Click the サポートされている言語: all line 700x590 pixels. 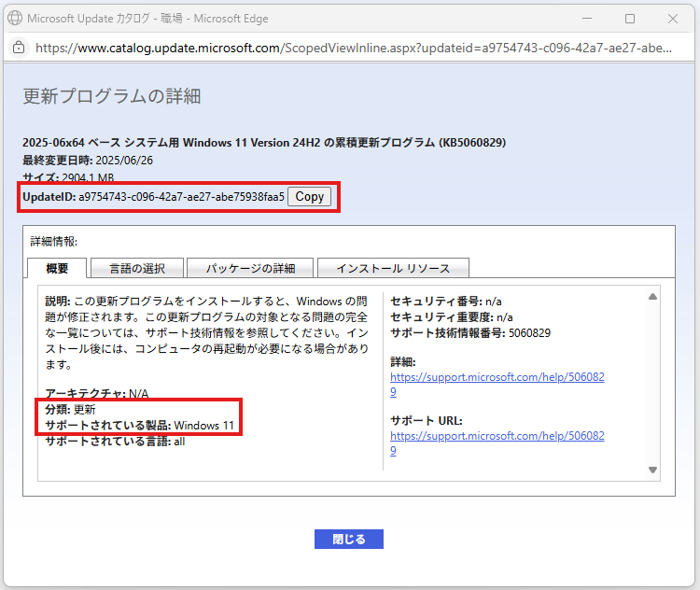coord(115,442)
